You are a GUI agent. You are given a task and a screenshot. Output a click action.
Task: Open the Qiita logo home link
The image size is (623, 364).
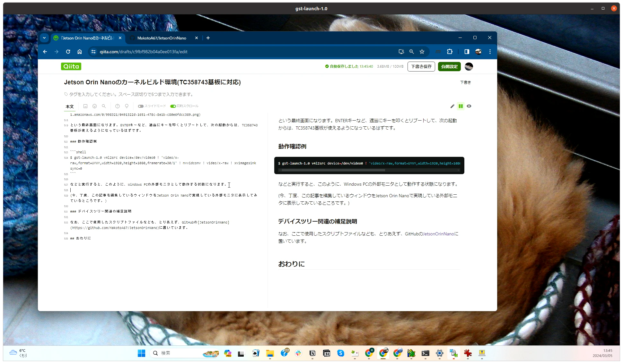tap(71, 66)
